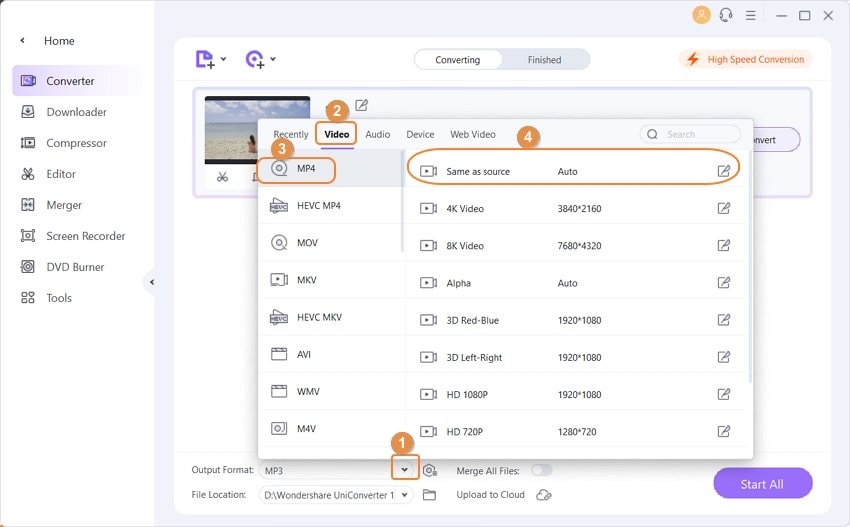Image resolution: width=850 pixels, height=527 pixels.
Task: Click the add DVD/disc icon
Action: pyautogui.click(x=255, y=59)
